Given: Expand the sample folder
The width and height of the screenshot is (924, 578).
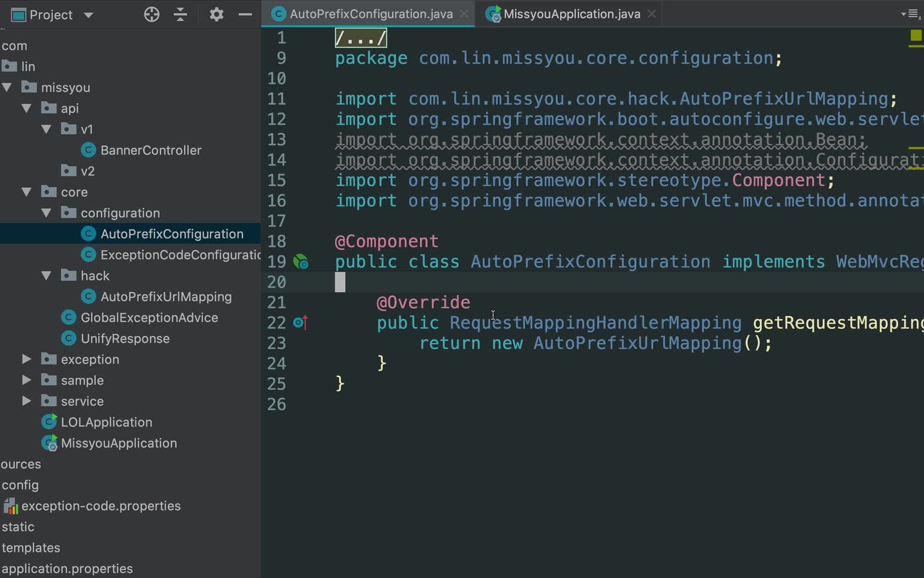Looking at the screenshot, I should pyautogui.click(x=26, y=380).
